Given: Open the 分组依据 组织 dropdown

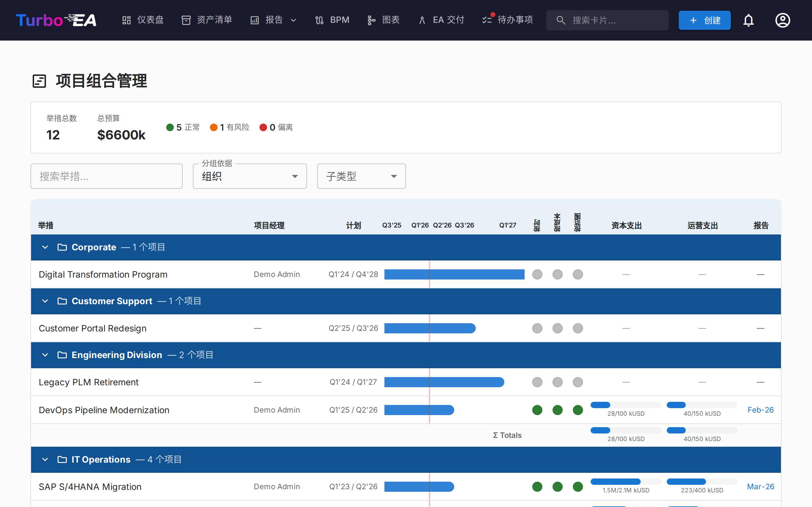Looking at the screenshot, I should (x=250, y=176).
